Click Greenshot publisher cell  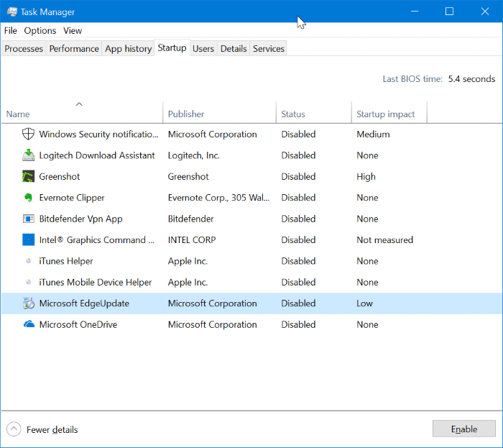[188, 176]
